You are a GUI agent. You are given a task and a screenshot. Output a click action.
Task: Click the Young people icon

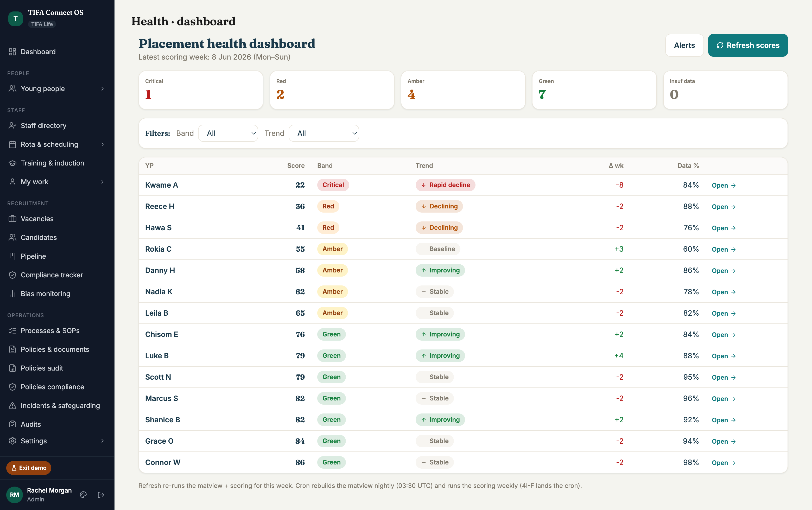tap(12, 89)
